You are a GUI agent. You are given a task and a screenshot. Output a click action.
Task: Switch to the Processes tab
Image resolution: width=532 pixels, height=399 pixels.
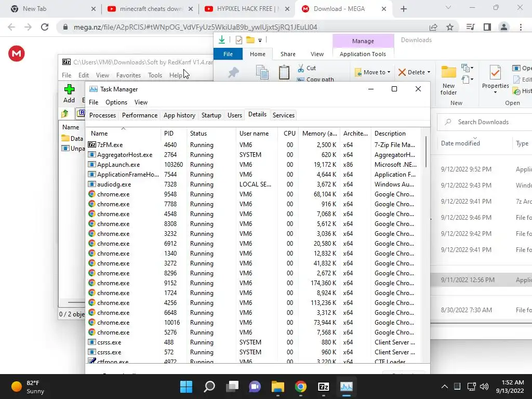102,115
